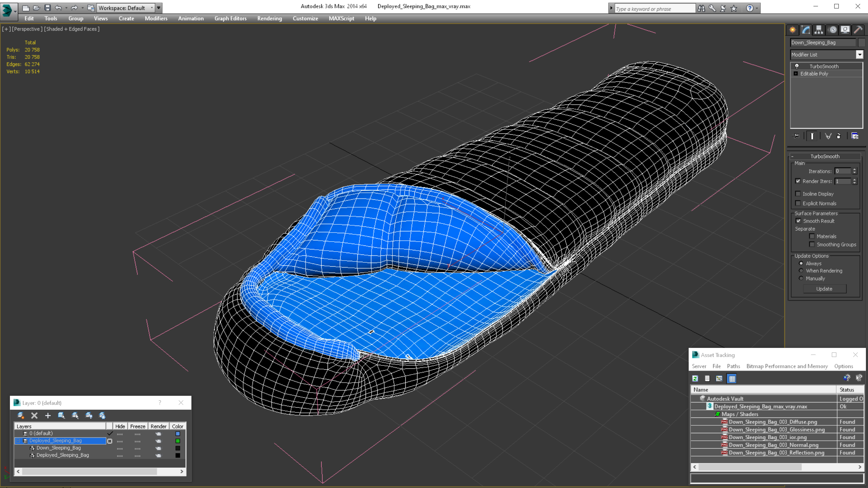
Task: Open Configure Modifier Sets icon
Action: (x=855, y=136)
